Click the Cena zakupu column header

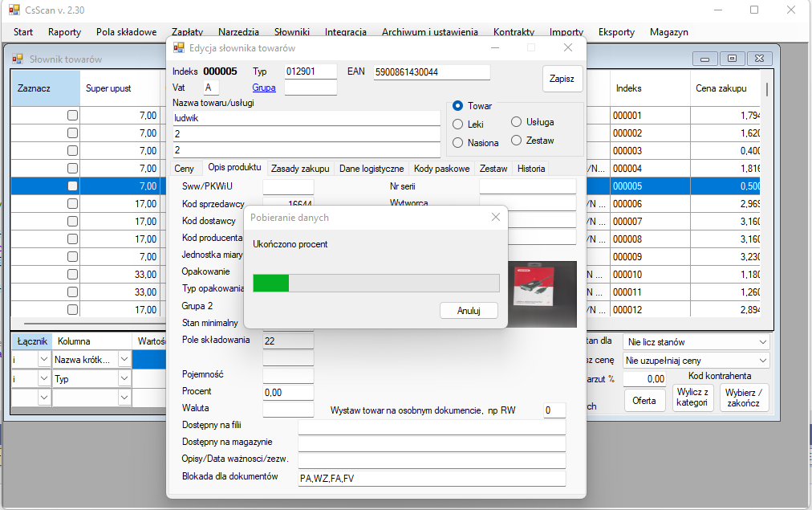point(725,88)
